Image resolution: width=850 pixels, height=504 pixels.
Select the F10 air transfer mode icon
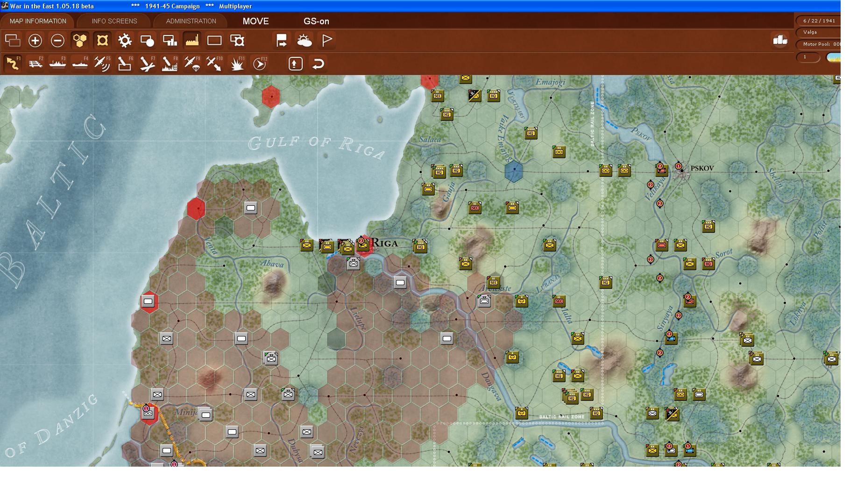pos(214,63)
